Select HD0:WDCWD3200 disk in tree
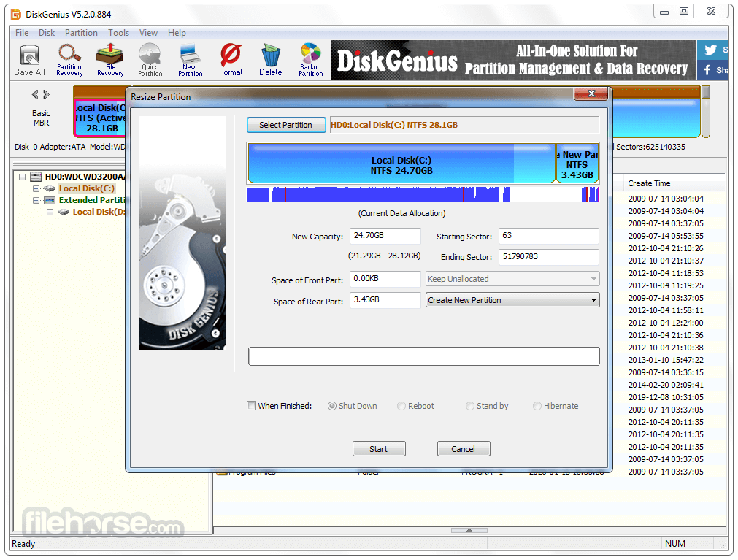The height and width of the screenshot is (560, 738). [x=85, y=177]
